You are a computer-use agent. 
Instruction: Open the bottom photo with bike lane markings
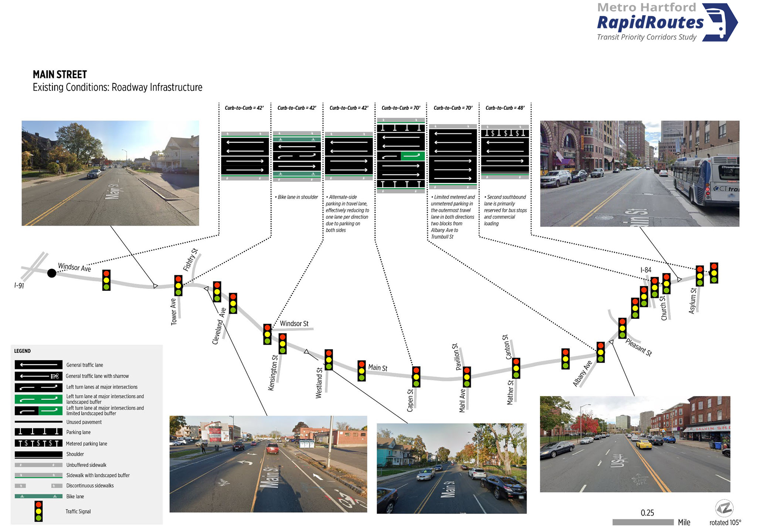tap(268, 464)
